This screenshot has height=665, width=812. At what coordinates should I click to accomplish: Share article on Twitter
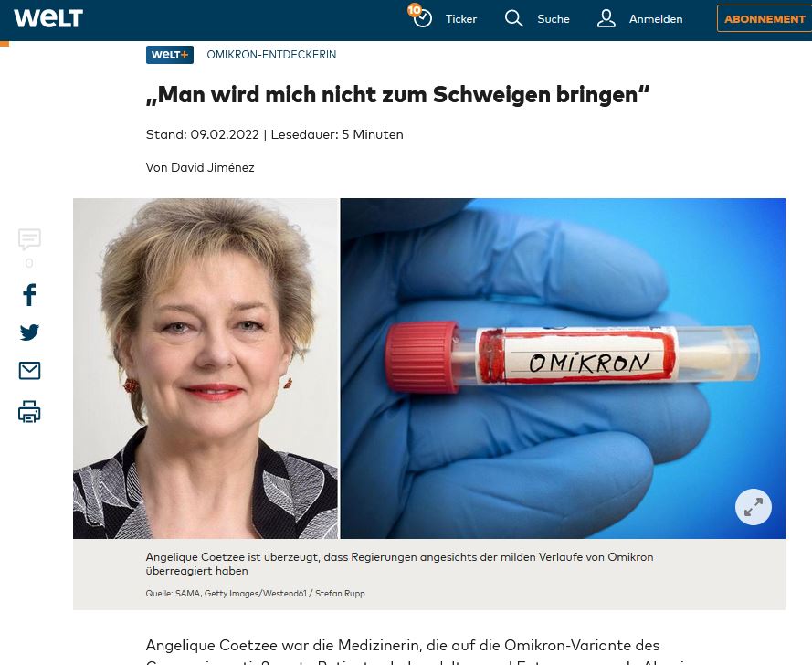(x=29, y=332)
